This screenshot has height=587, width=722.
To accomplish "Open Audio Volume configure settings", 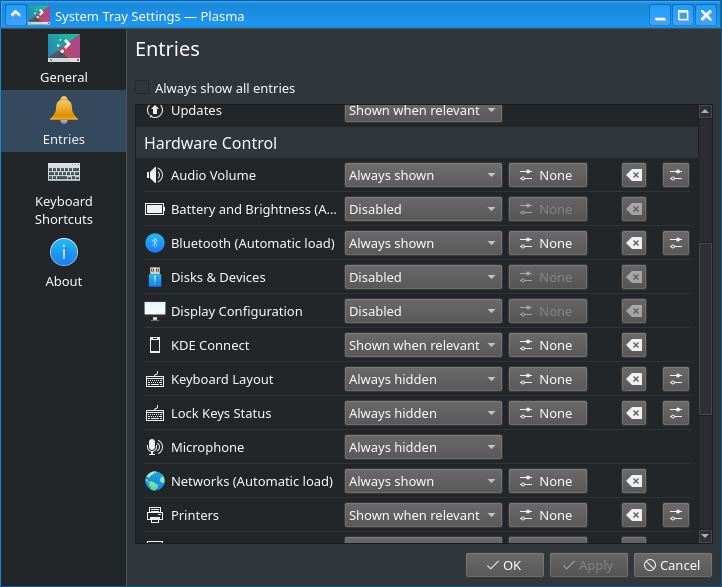I will 675,175.
